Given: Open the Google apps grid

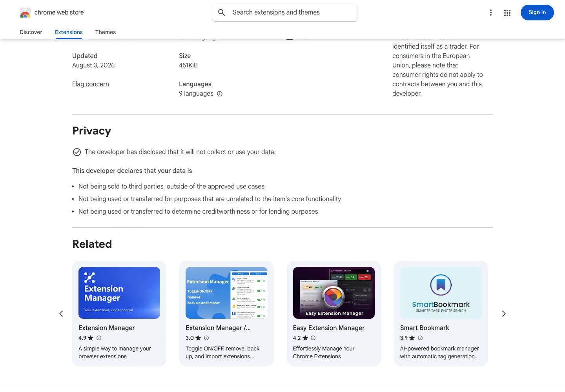Looking at the screenshot, I should click(507, 13).
